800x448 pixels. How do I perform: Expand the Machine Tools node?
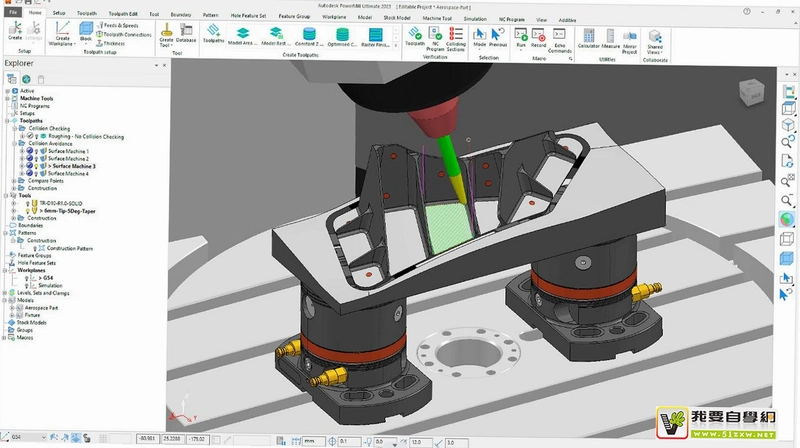[x=7, y=98]
